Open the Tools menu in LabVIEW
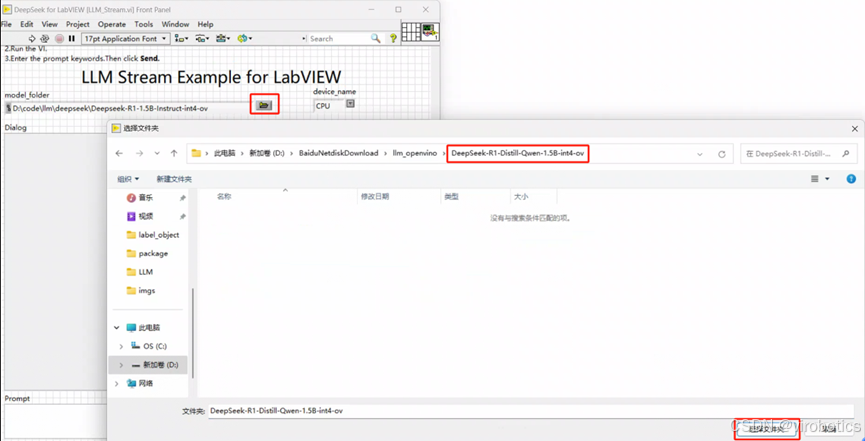 pyautogui.click(x=143, y=24)
